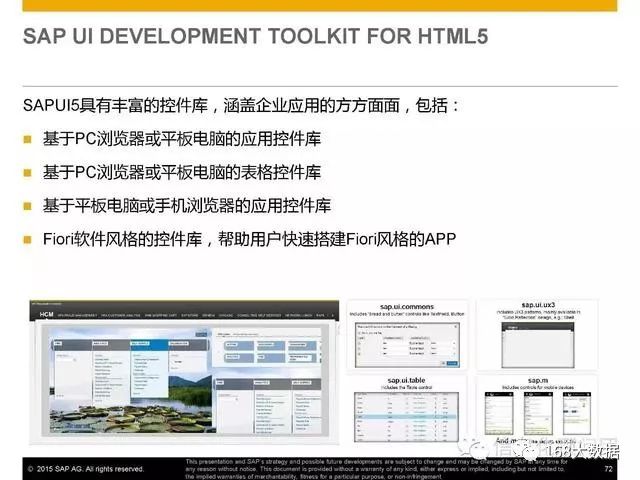Screen dimensions: 640x480
Task: Click the disclaimer text in the footer
Action: pyautogui.click(x=376, y=469)
